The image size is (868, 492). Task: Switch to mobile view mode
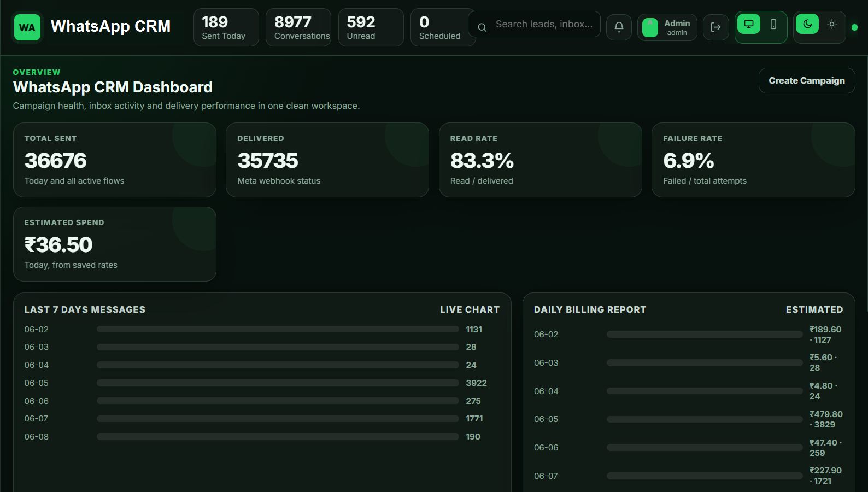pyautogui.click(x=773, y=24)
